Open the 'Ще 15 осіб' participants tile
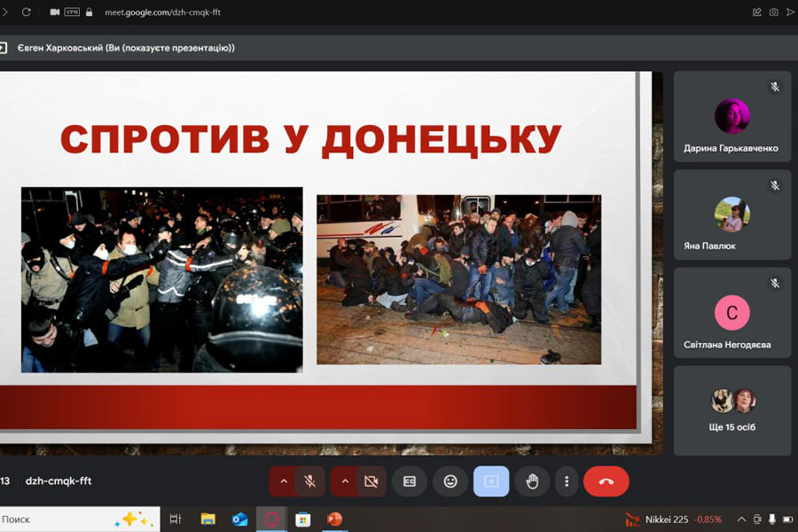The height and width of the screenshot is (532, 798). tap(731, 410)
